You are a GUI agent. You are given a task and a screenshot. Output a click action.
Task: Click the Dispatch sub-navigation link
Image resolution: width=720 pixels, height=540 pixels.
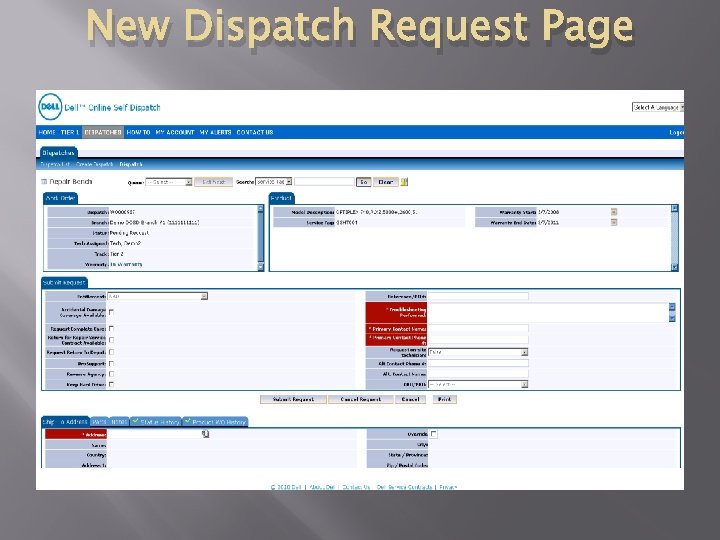coord(131,164)
